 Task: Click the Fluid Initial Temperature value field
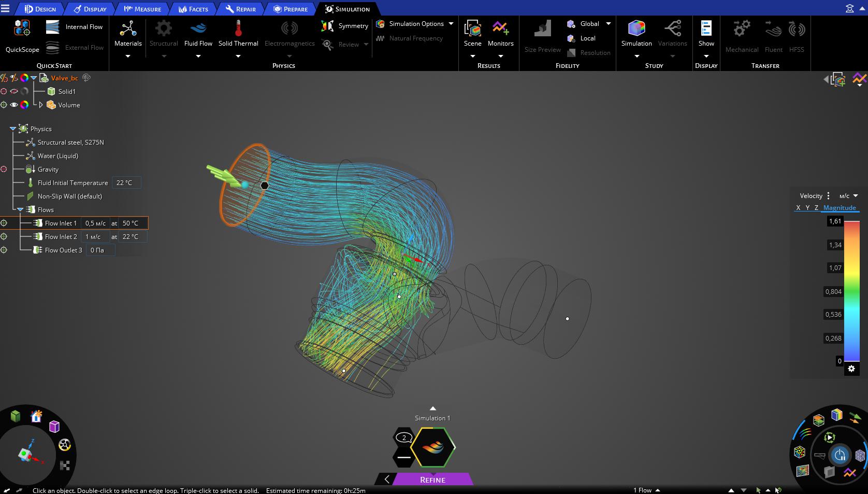tap(126, 182)
